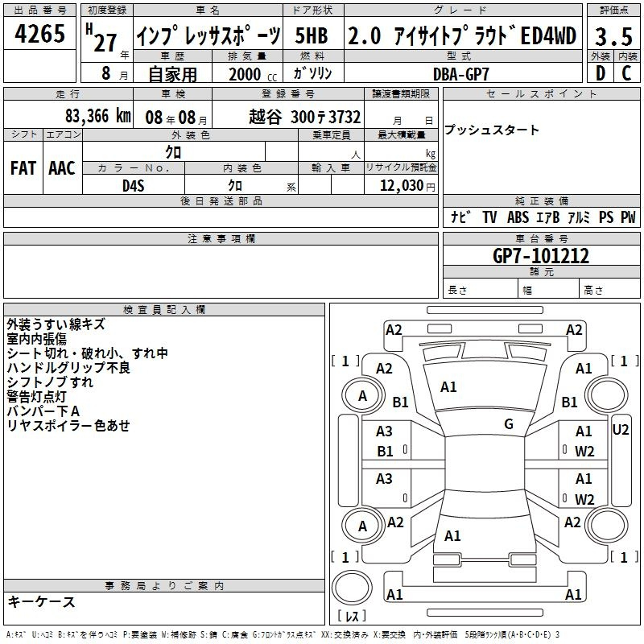The width and height of the screenshot is (644, 644).
Task: Click the 警告灯点灯 inspector note
Action: (x=37, y=397)
